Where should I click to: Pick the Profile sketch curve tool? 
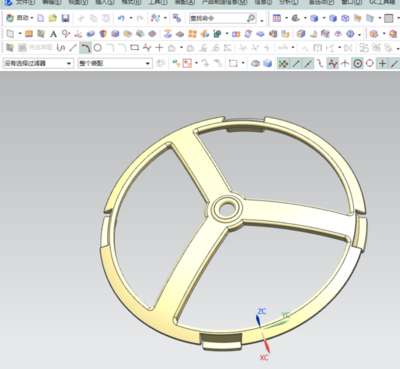tap(61, 48)
